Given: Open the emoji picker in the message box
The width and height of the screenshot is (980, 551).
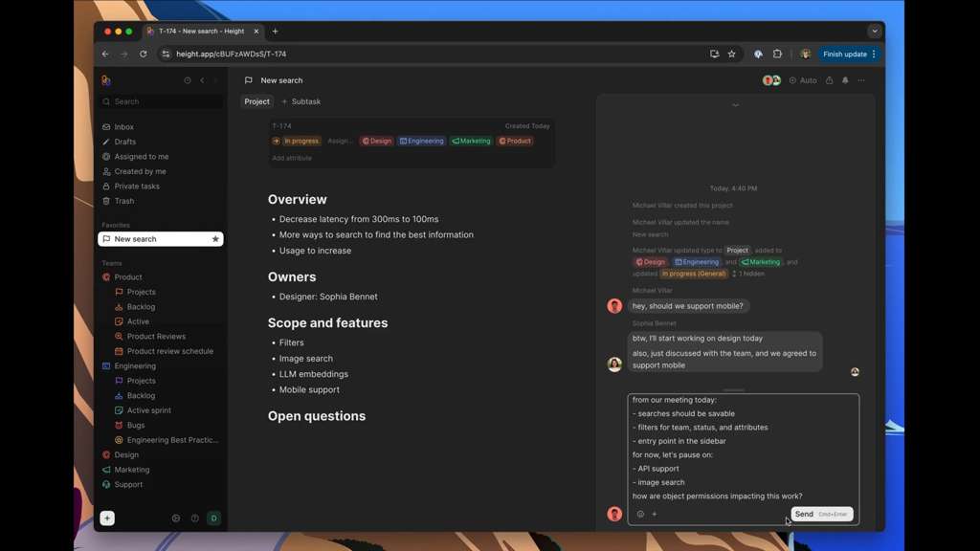Looking at the screenshot, I should (640, 515).
